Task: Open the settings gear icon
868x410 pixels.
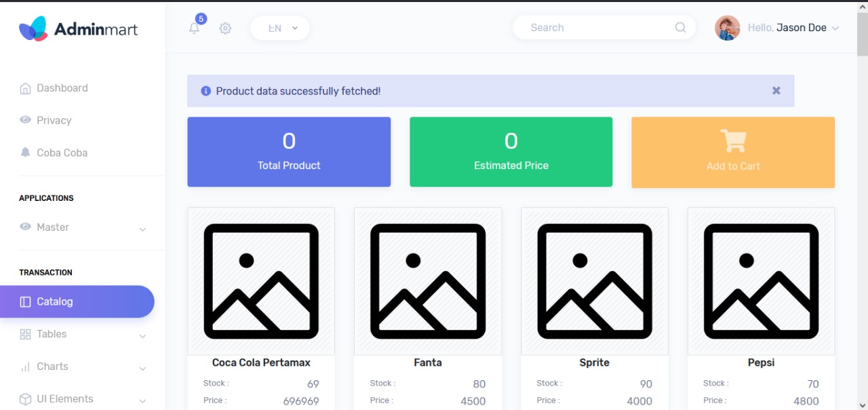Action: click(x=225, y=29)
